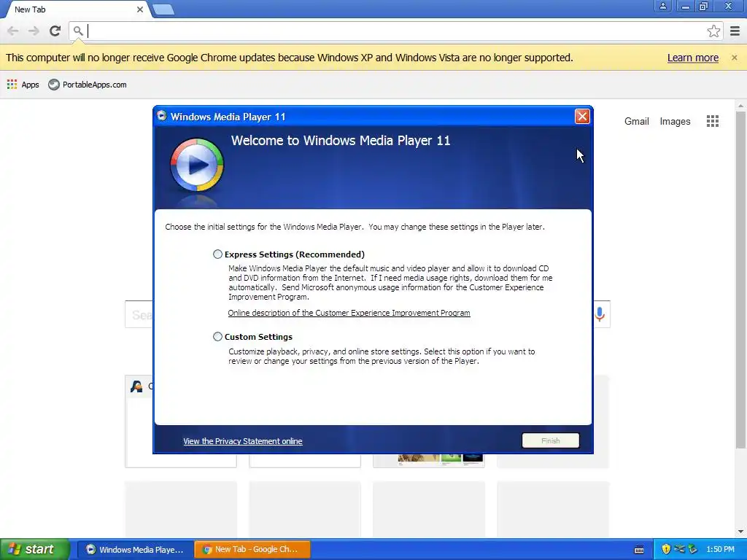747x560 pixels.
Task: Select the New Tab tab
Action: coord(76,9)
